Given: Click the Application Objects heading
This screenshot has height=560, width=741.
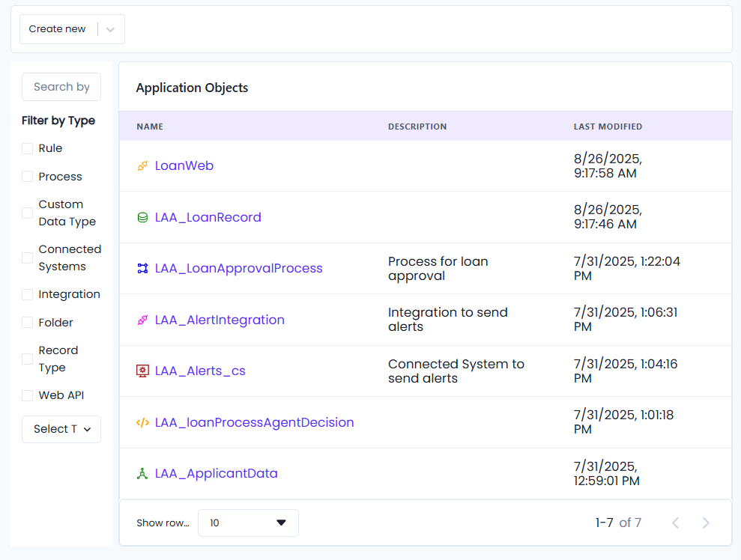Looking at the screenshot, I should (x=192, y=88).
